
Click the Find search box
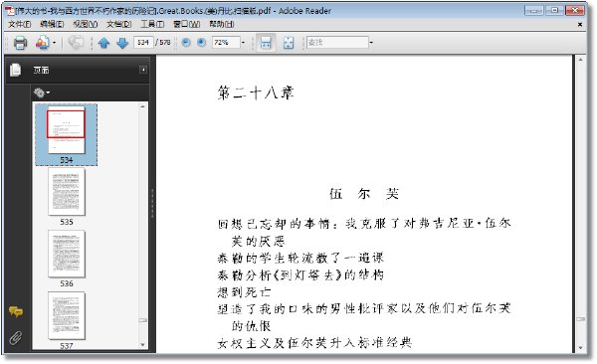pos(337,42)
